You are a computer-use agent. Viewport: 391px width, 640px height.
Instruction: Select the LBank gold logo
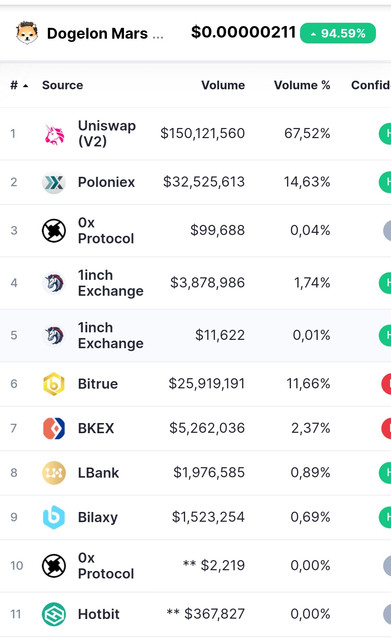click(54, 473)
